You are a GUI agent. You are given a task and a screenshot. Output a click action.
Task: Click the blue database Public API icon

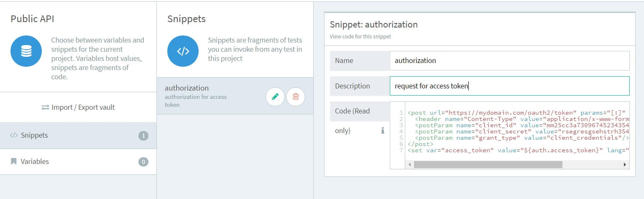pyautogui.click(x=26, y=51)
